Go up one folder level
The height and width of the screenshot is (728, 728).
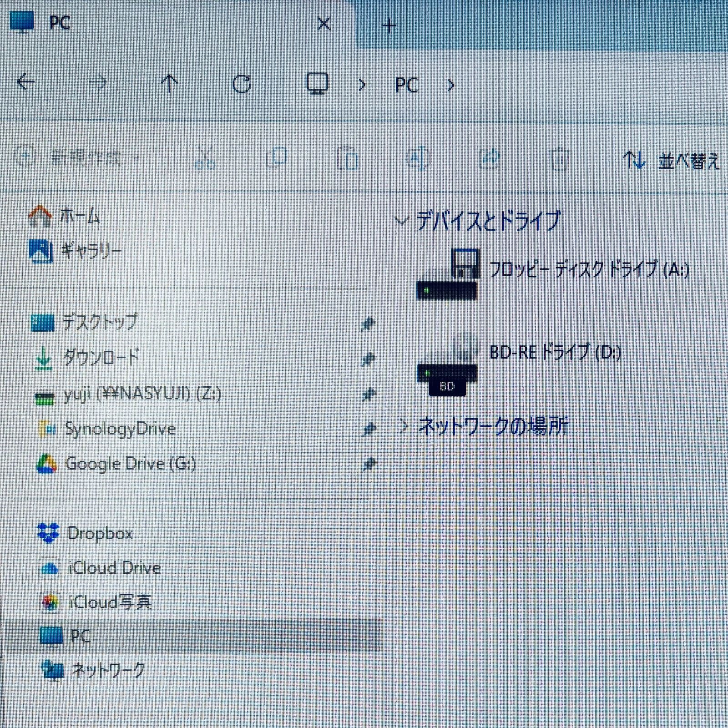(169, 83)
